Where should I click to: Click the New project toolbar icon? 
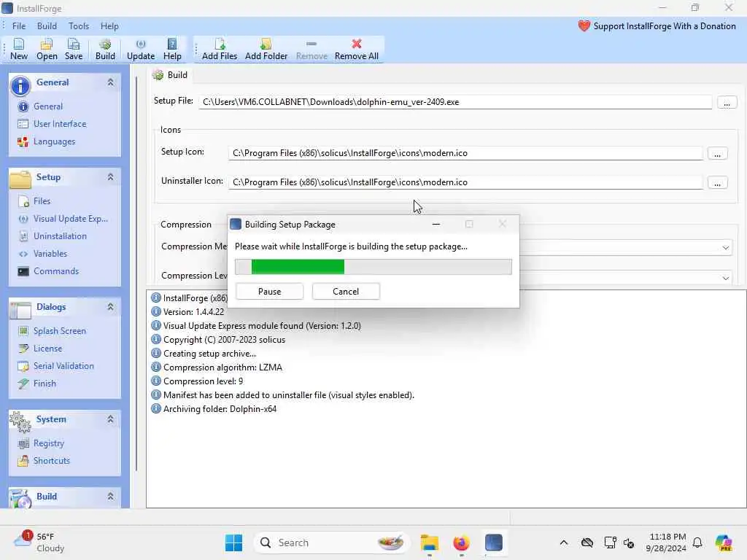point(18,50)
